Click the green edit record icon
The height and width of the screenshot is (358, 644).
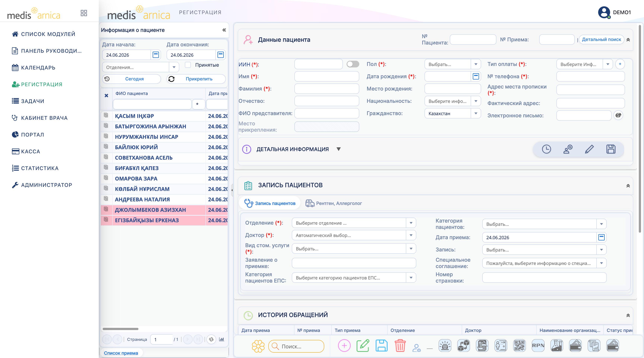363,346
